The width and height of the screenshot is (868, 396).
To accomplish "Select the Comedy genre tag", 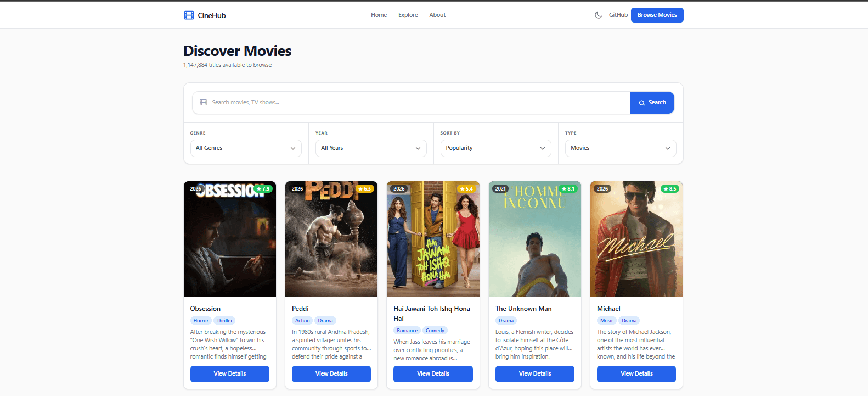I will point(435,331).
